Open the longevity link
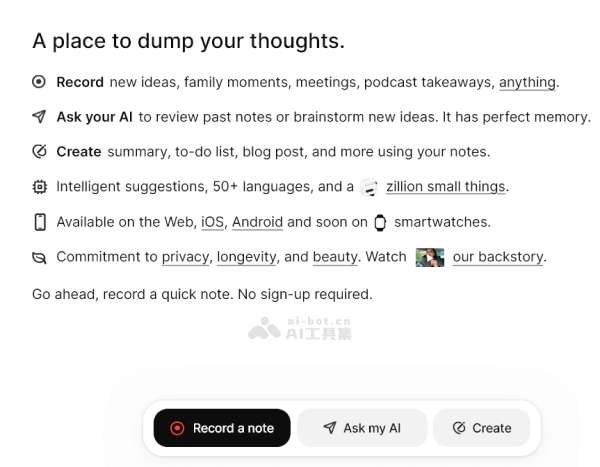Image resolution: width=600 pixels, height=467 pixels. tap(246, 257)
